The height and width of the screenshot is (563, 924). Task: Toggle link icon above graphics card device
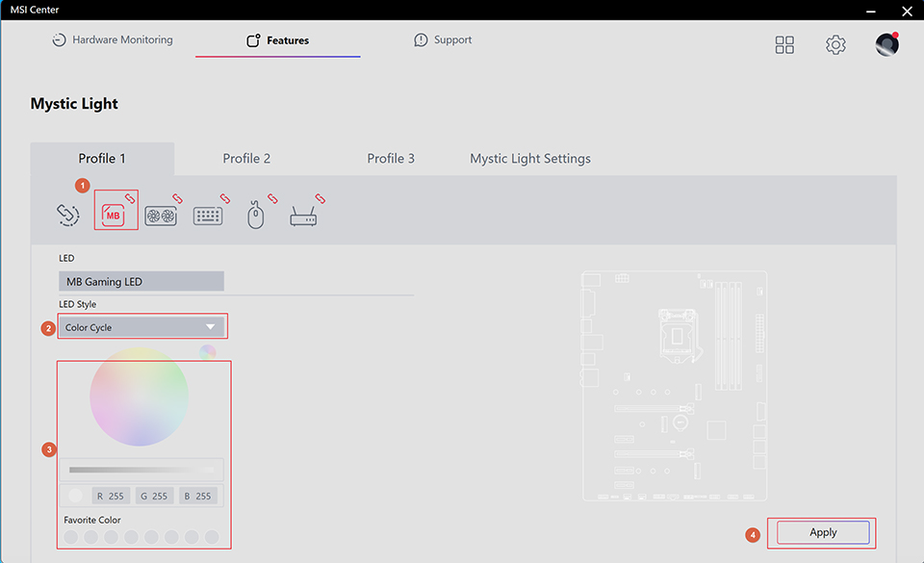pyautogui.click(x=177, y=198)
